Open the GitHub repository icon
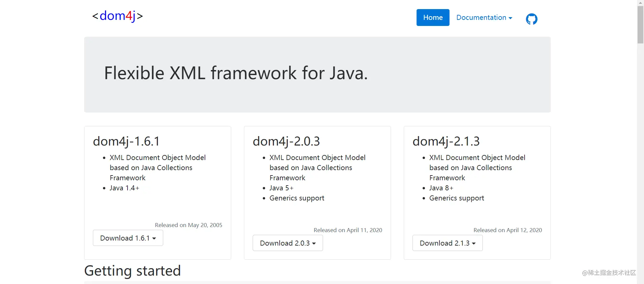Image resolution: width=644 pixels, height=284 pixels. tap(532, 19)
